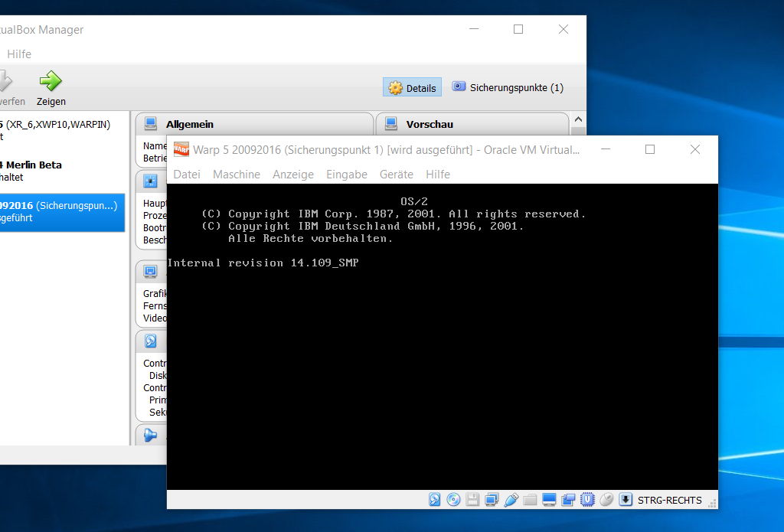Maximize the Warp 5 VM window
This screenshot has height=532, width=784.
(650, 149)
